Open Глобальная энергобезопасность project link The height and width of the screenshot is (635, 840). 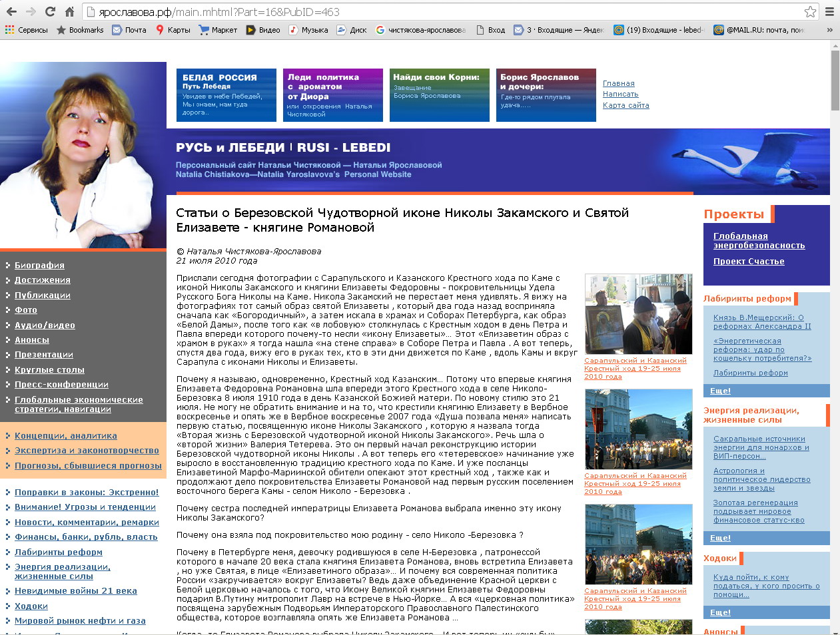coord(759,241)
